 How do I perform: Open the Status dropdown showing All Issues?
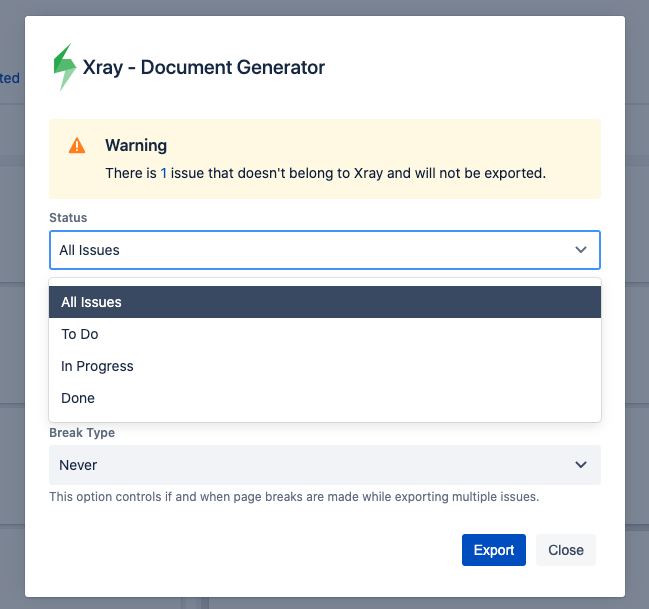point(324,250)
